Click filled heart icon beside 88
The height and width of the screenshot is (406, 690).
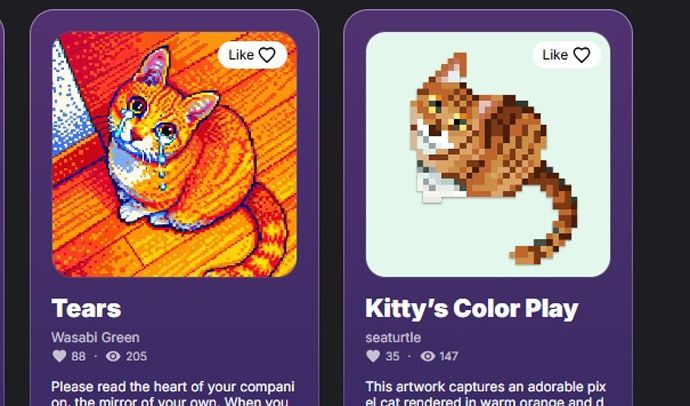point(59,356)
